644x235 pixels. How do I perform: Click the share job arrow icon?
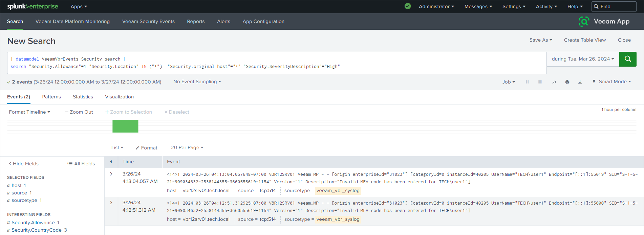click(554, 82)
